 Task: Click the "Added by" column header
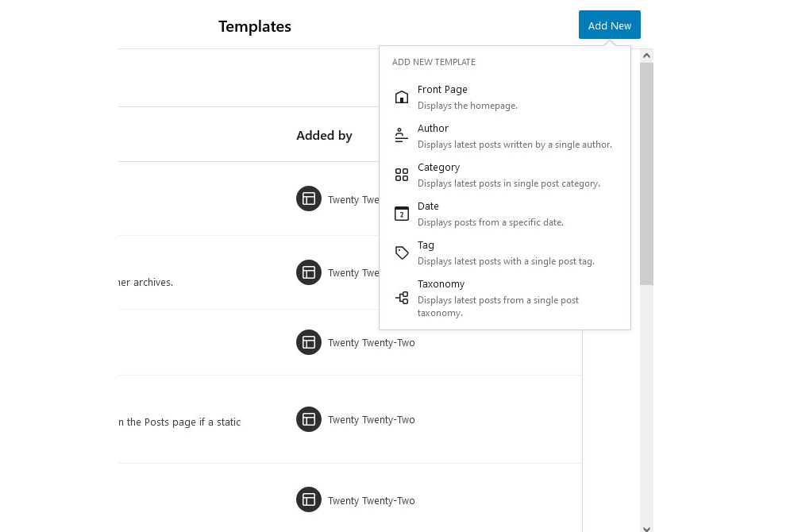(x=324, y=135)
